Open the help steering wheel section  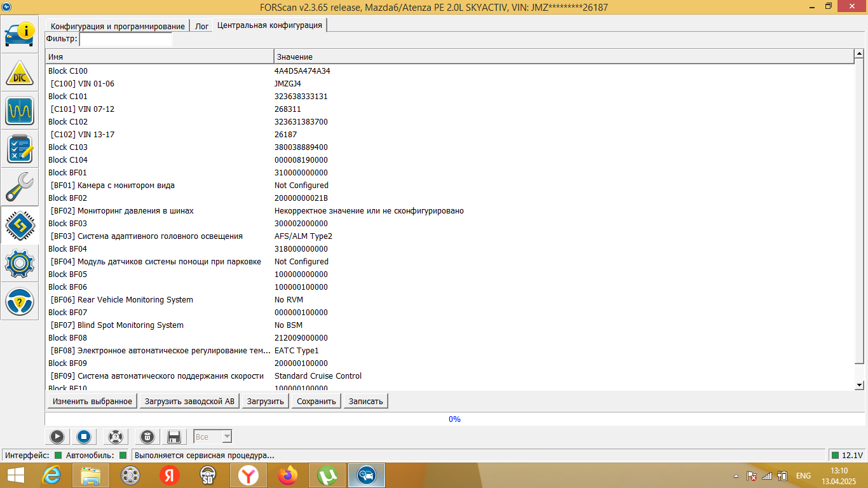point(20,302)
